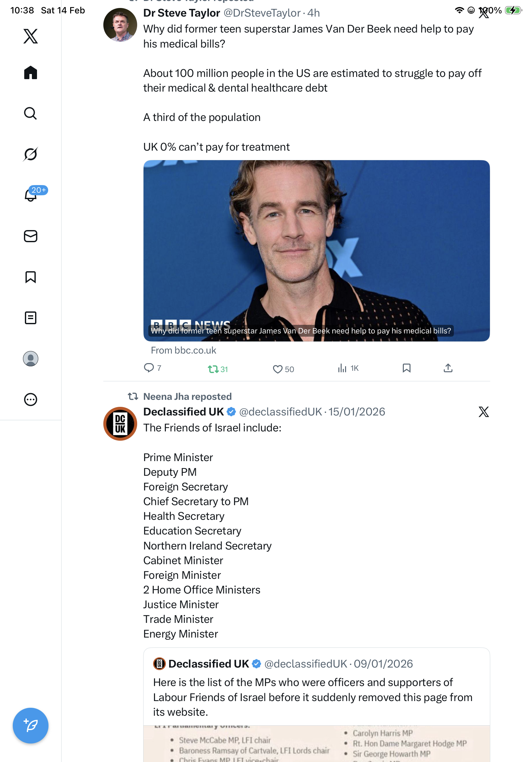This screenshot has width=532, height=762.
Task: Reply to Dr Steve Taylor's post
Action: pyautogui.click(x=152, y=368)
